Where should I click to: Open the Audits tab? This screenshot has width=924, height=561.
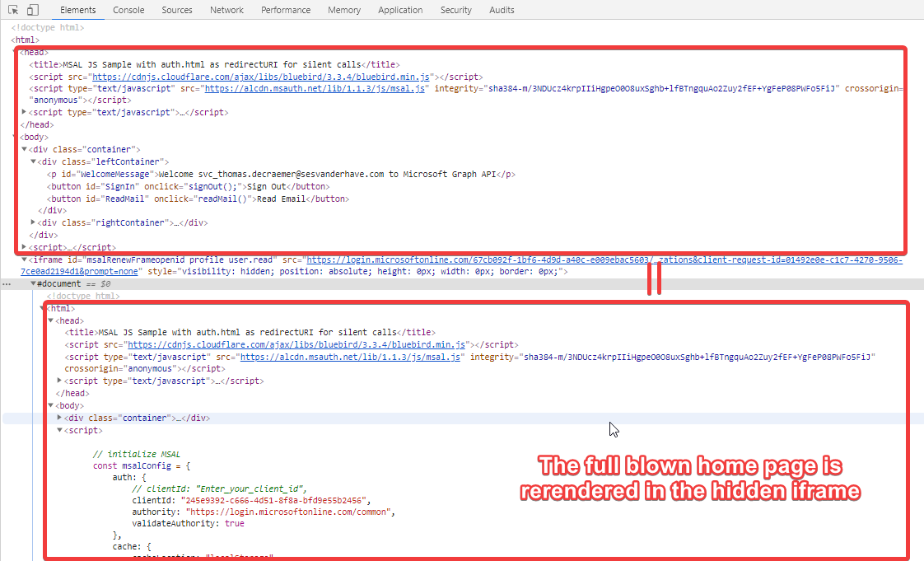pyautogui.click(x=502, y=10)
